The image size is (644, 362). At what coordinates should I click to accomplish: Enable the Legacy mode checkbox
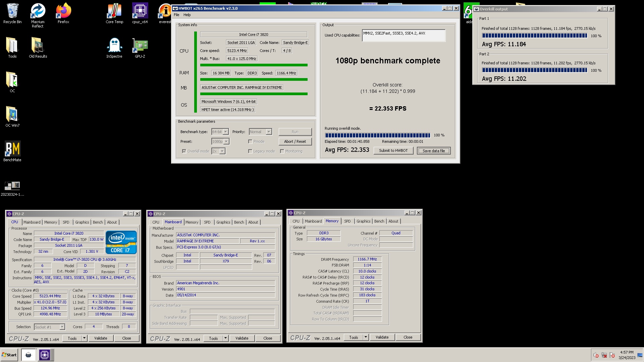250,151
